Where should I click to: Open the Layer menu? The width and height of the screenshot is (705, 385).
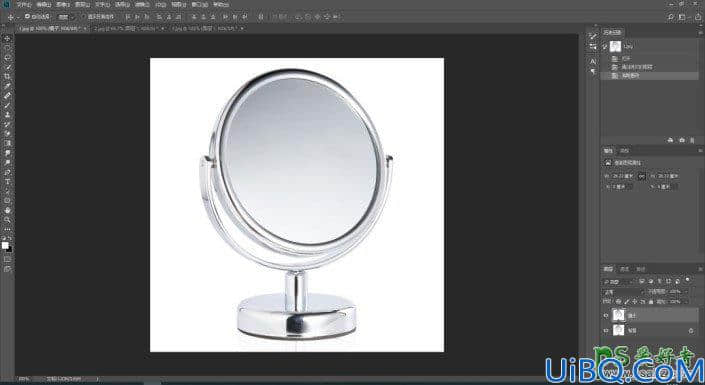83,4
